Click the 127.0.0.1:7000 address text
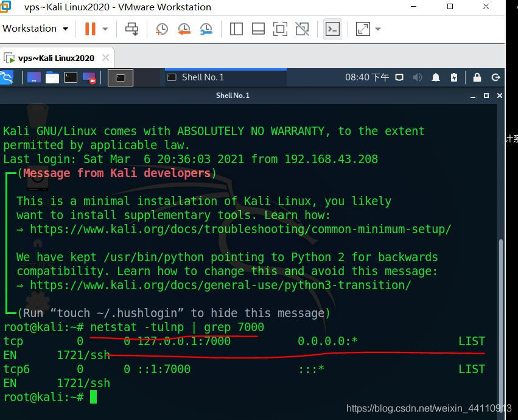Viewport: 518px width, 420px height. click(x=184, y=341)
